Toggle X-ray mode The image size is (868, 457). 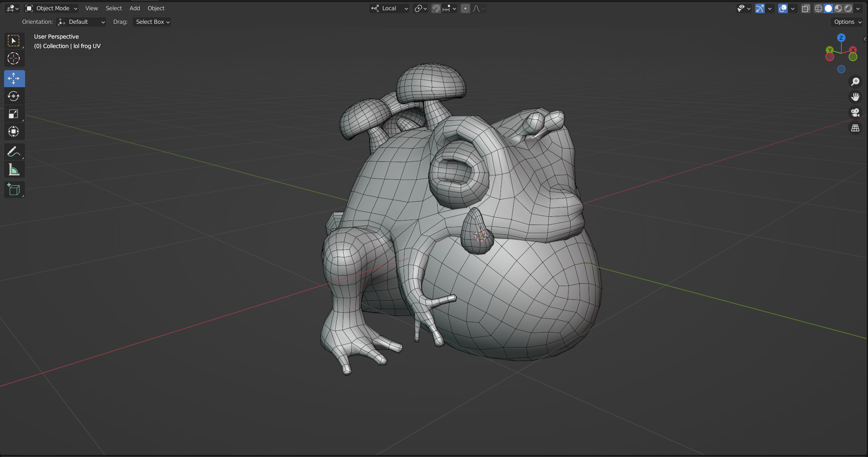coord(806,9)
